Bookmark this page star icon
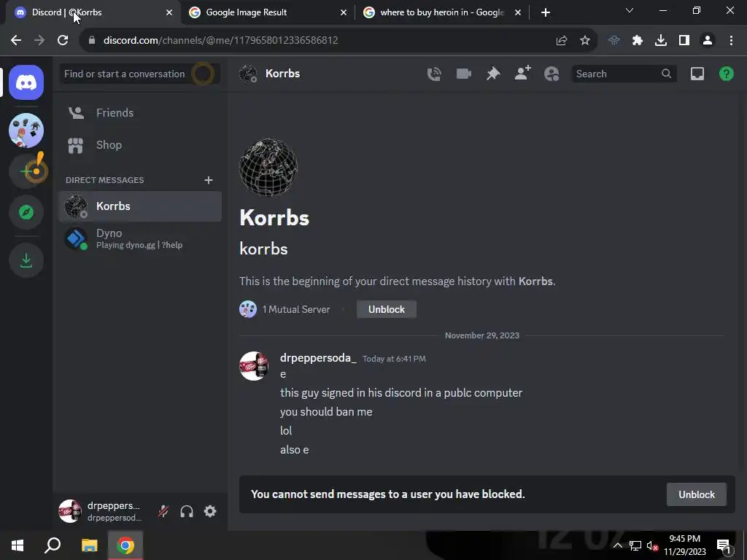The height and width of the screenshot is (560, 747). (585, 41)
